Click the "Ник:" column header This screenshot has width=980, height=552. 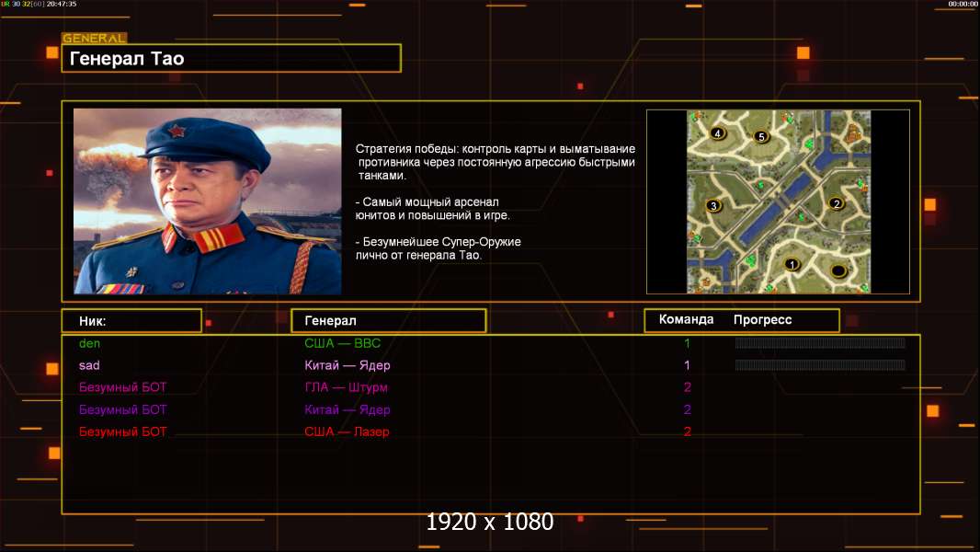131,321
